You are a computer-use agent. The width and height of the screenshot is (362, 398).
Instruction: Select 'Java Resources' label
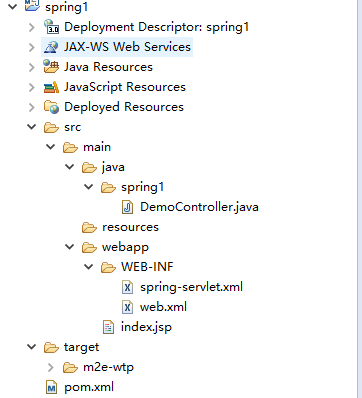tap(108, 67)
